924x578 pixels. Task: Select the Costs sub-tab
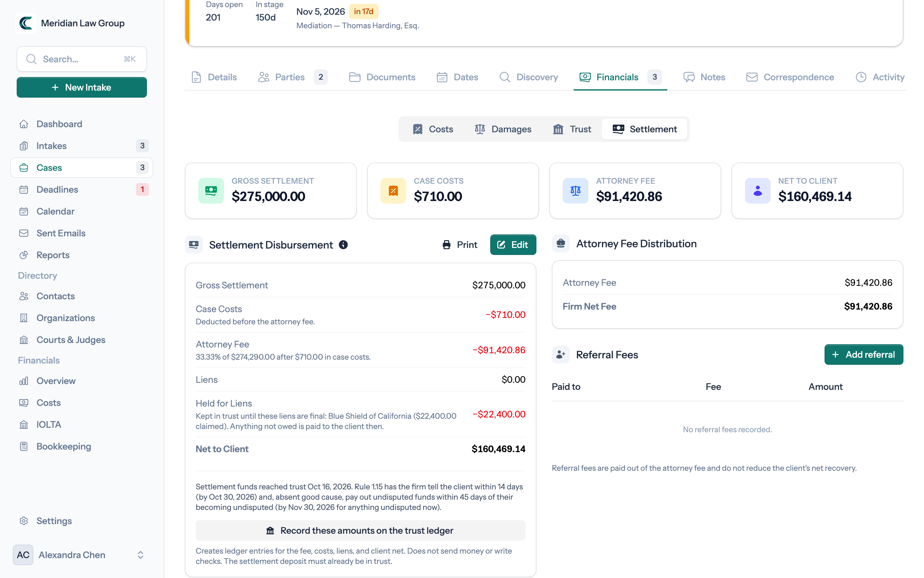coord(432,129)
